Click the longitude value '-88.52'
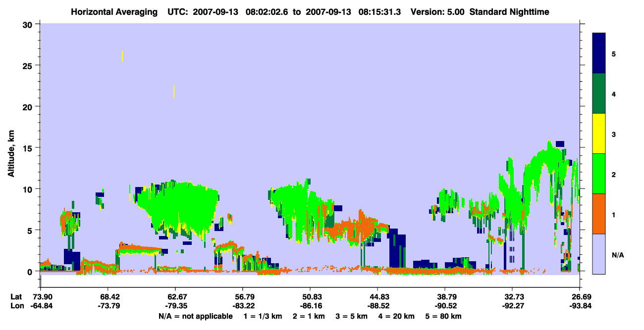 (377, 306)
